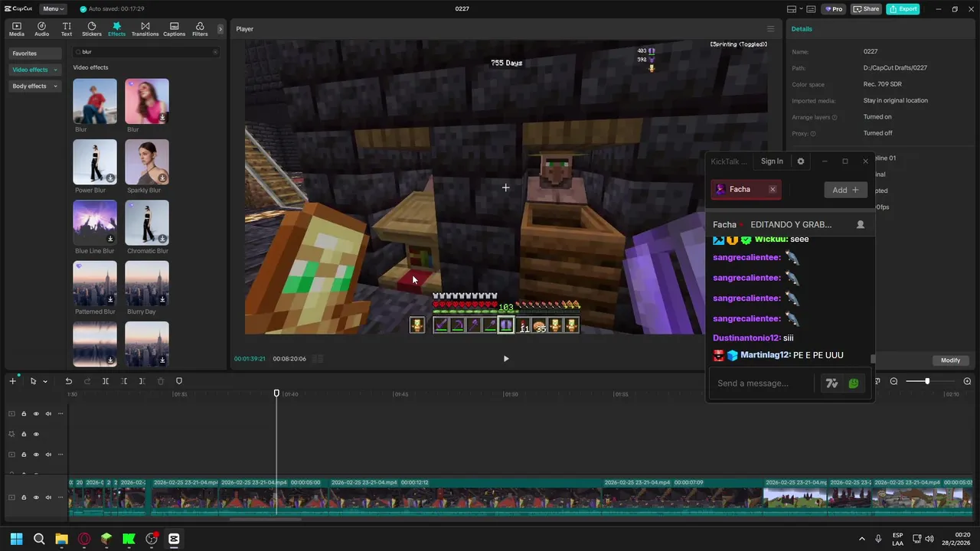Open more options for main video track
The width and height of the screenshot is (980, 551).
click(x=60, y=497)
